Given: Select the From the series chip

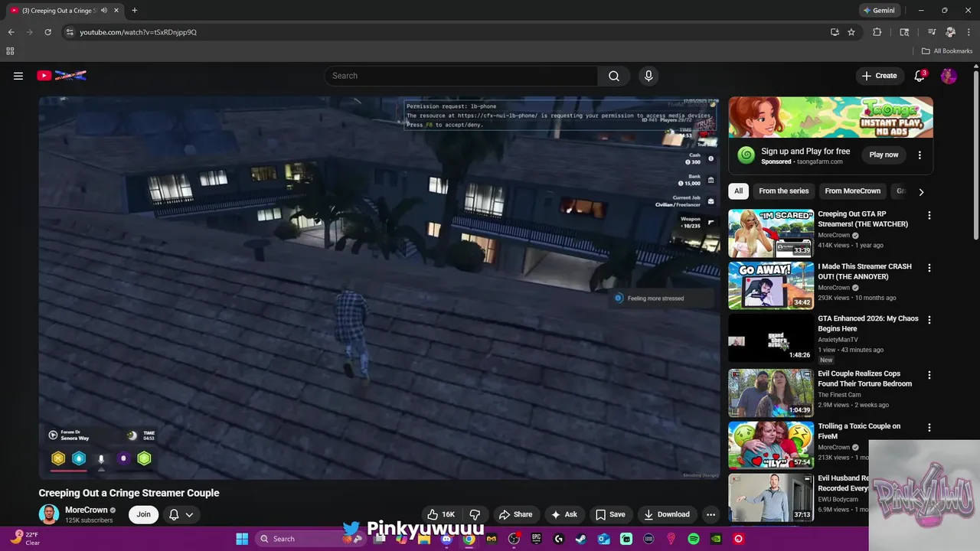Looking at the screenshot, I should (783, 191).
